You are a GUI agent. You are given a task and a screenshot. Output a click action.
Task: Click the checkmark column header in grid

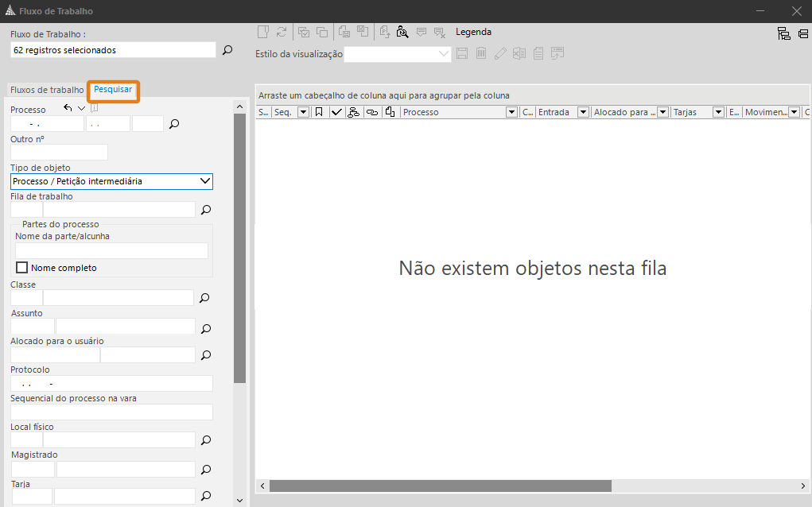336,112
